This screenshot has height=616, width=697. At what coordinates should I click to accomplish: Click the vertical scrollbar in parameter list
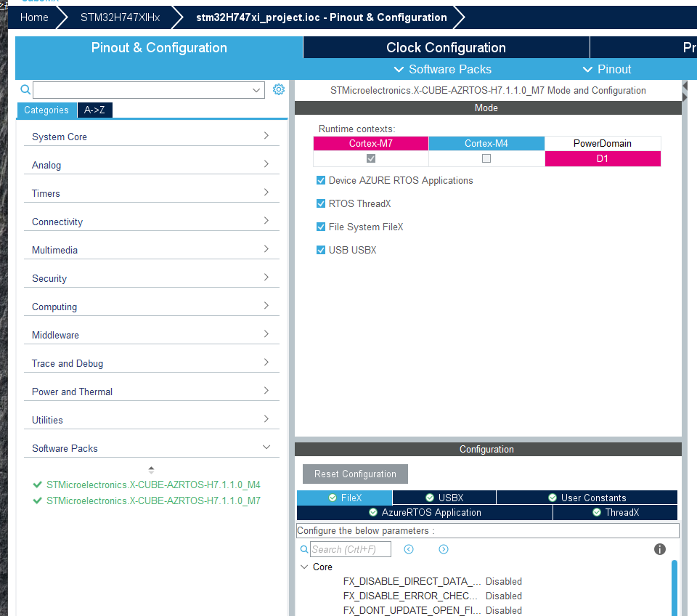[x=674, y=588]
